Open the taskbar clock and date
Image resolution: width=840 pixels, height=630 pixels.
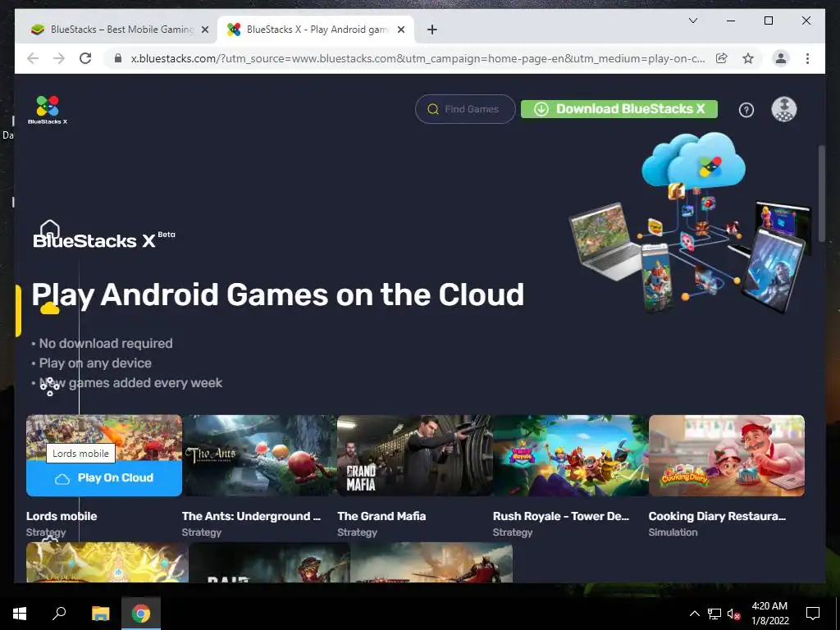tap(769, 614)
